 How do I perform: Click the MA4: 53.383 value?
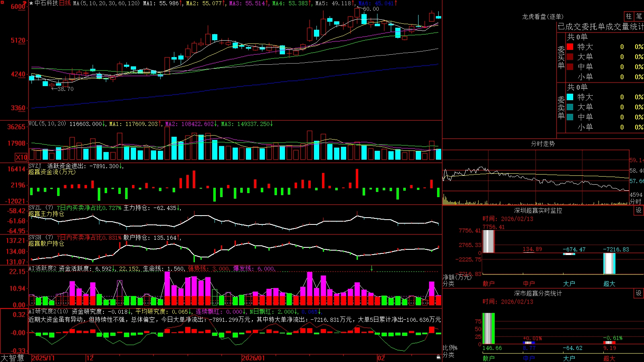290,3
